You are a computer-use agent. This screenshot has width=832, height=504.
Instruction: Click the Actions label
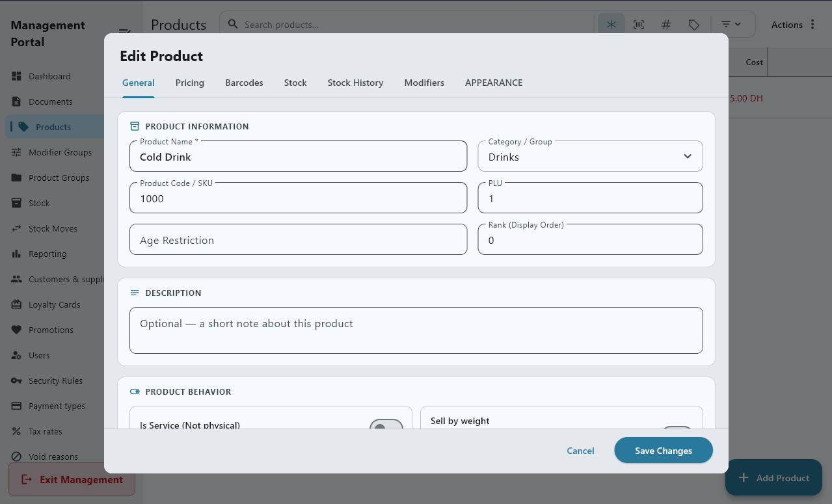point(787,25)
